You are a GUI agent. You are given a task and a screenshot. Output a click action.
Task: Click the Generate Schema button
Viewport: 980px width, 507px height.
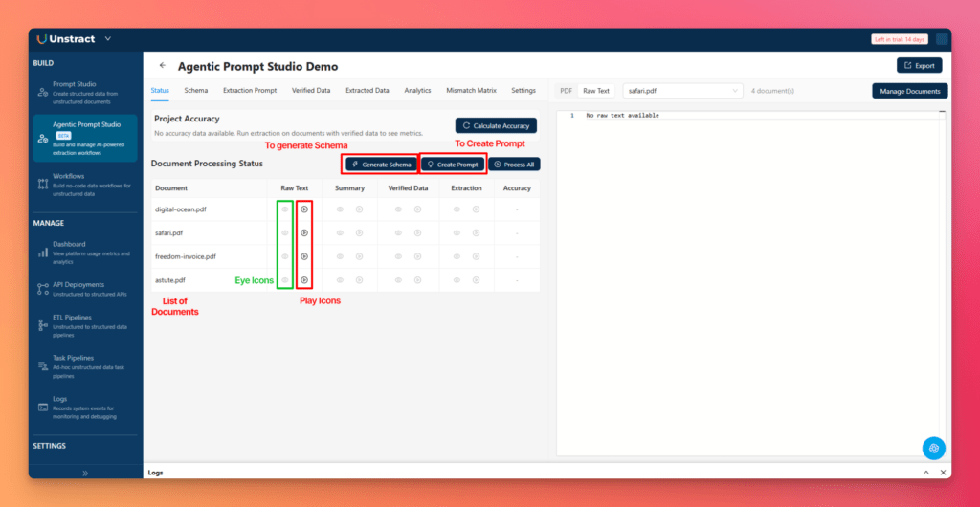click(x=381, y=165)
